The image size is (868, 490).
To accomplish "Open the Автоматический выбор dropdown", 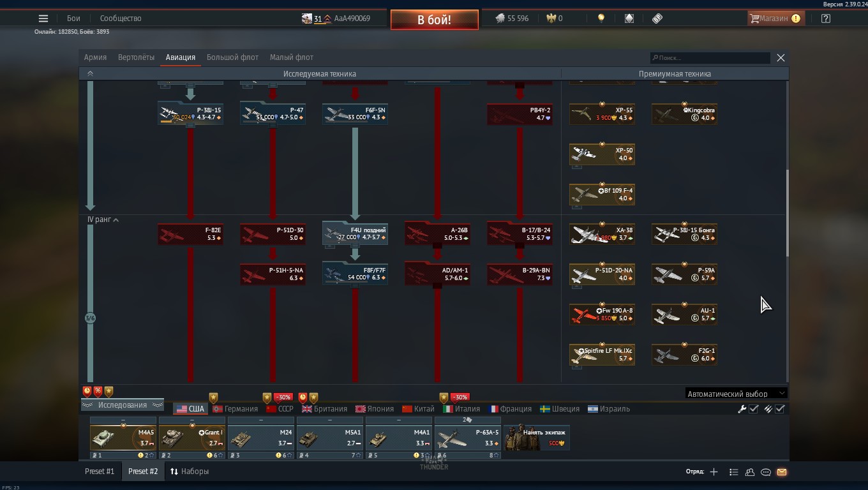I will pos(736,394).
